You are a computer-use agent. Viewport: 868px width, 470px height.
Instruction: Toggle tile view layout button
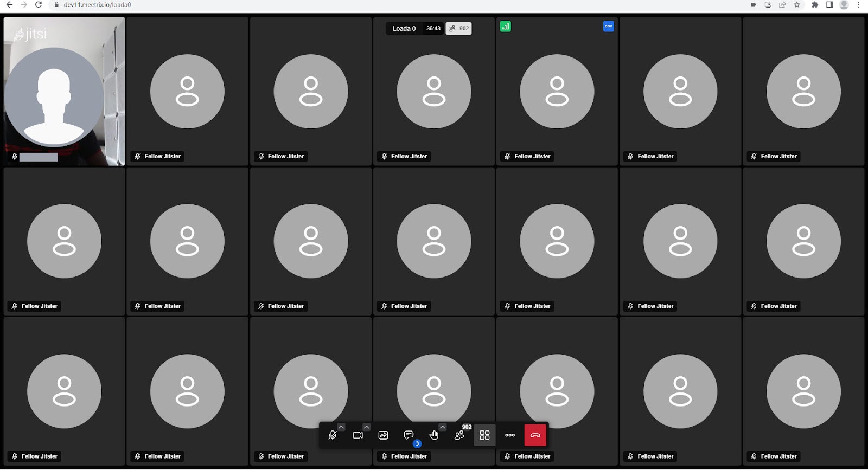tap(484, 435)
